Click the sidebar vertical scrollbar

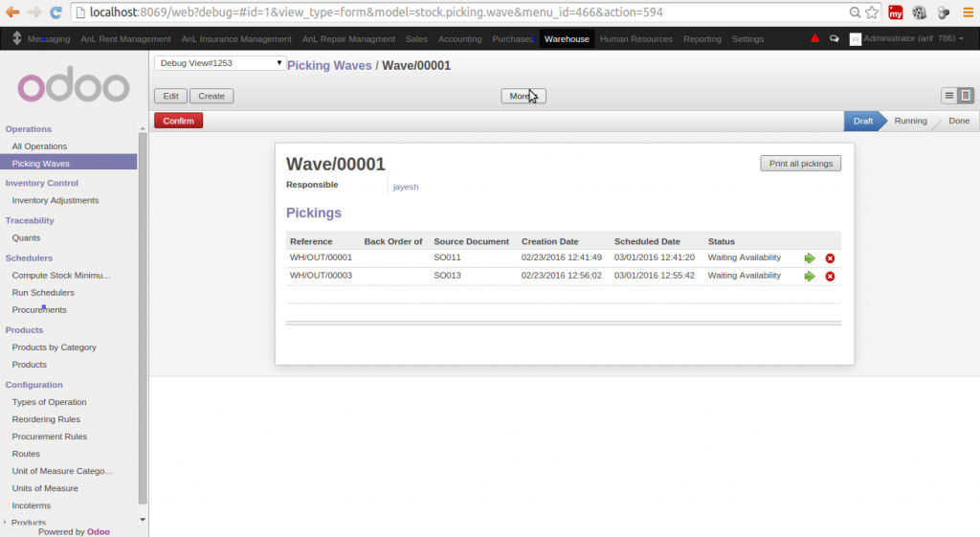[x=143, y=316]
